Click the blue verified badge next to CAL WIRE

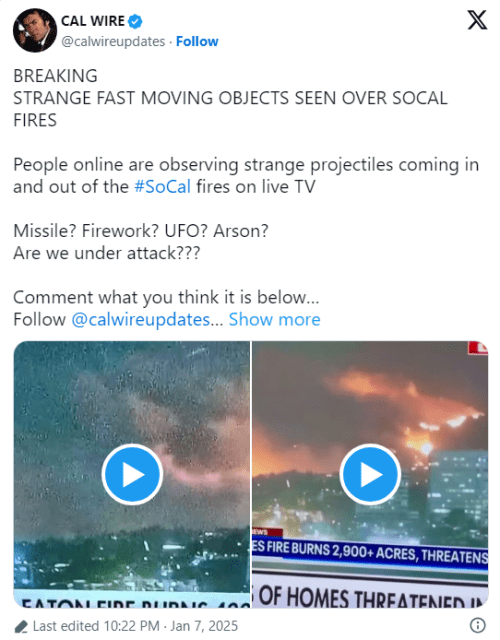tap(135, 21)
